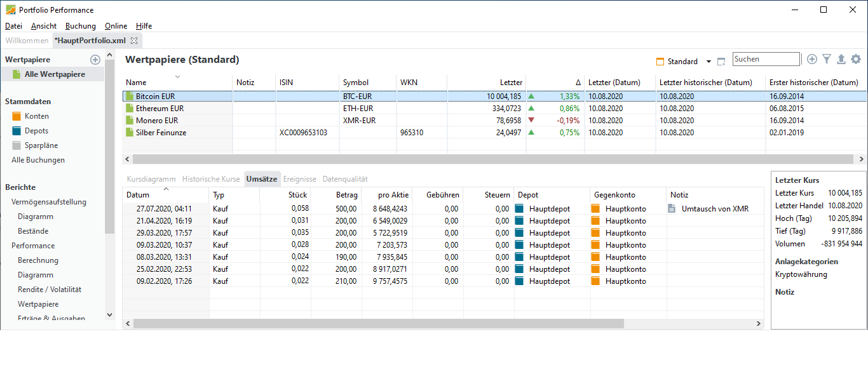This screenshot has height=381, width=868.
Task: Click Kryptowährung under Anlagekategorien
Action: 801,274
